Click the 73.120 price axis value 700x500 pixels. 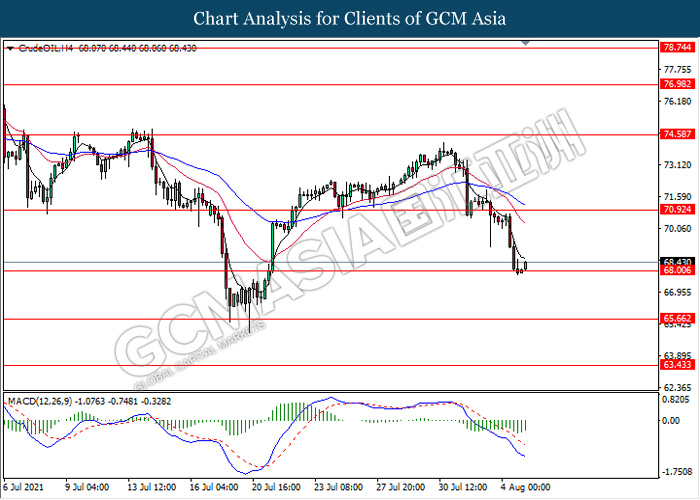678,165
